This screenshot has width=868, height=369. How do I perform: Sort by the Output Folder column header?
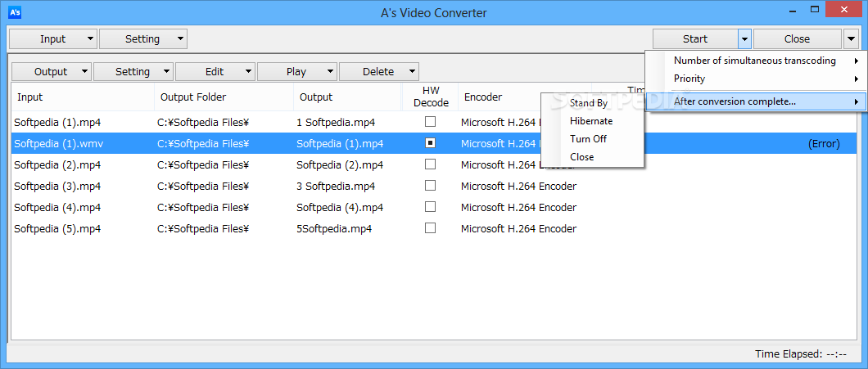(x=224, y=97)
